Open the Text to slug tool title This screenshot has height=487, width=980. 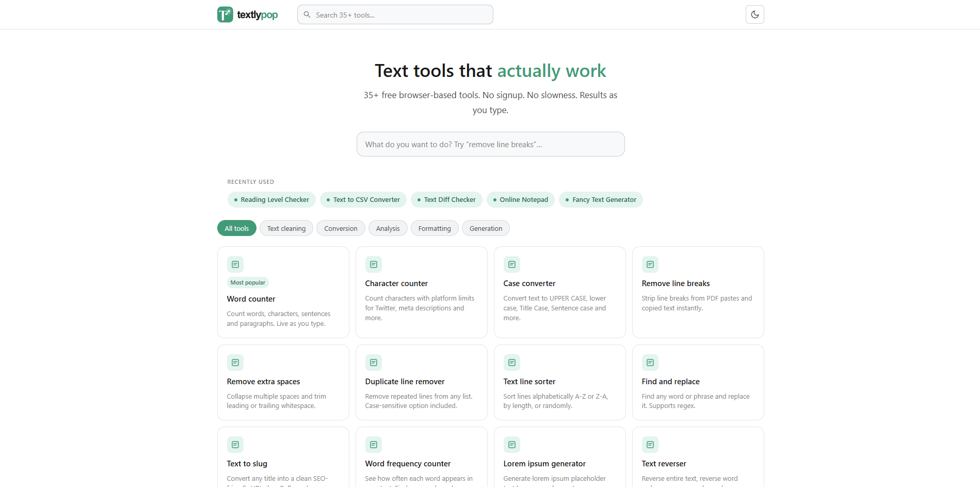pos(247,464)
